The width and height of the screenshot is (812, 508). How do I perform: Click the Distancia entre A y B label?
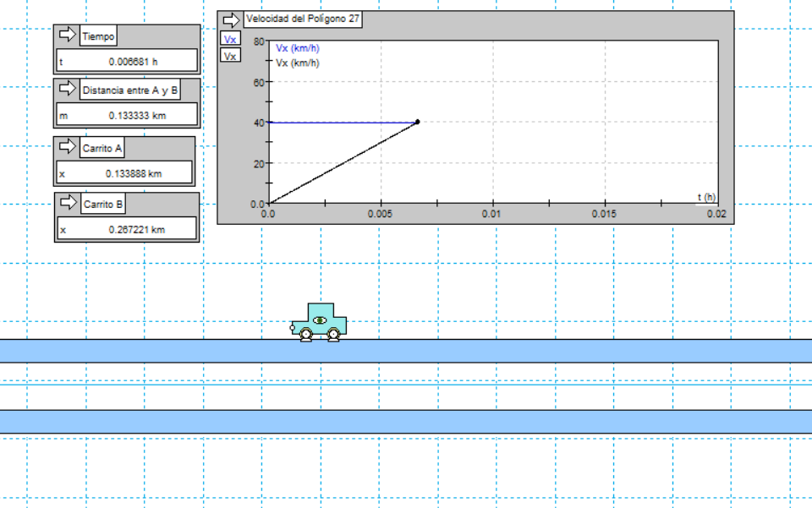coord(130,90)
